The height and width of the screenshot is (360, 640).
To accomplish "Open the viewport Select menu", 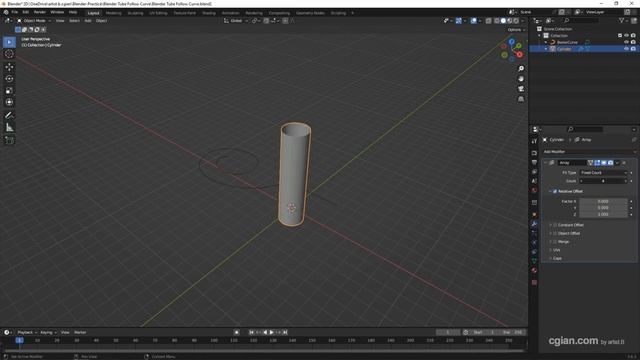I will pos(74,20).
